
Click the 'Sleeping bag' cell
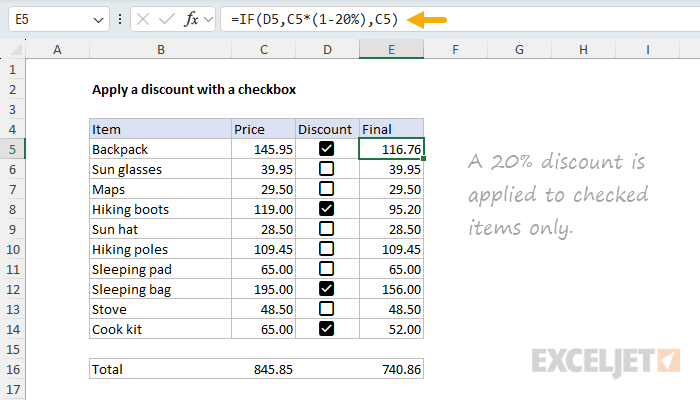coord(160,289)
